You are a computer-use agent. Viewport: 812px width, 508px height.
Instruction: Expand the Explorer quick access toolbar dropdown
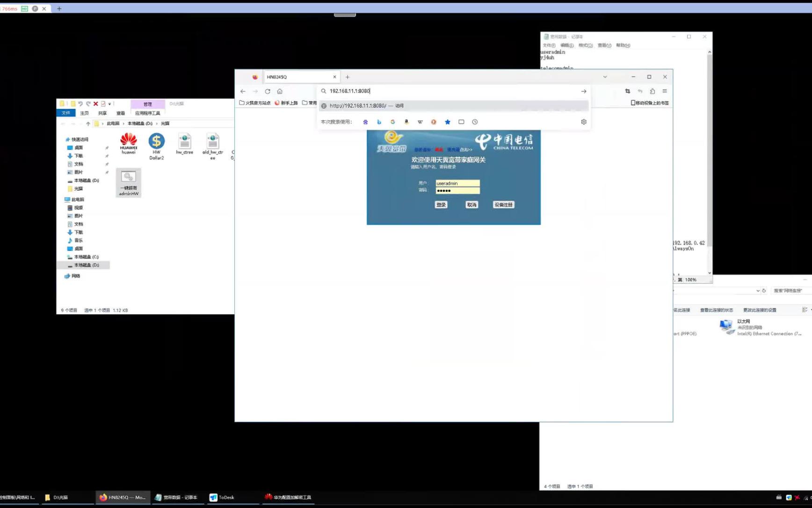click(x=109, y=104)
